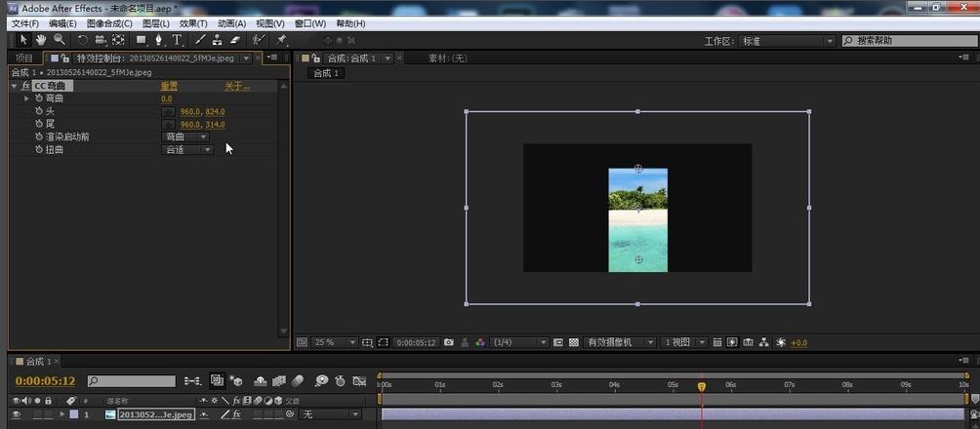Click 重置 to reset the effect
The width and height of the screenshot is (980, 429).
pos(169,86)
